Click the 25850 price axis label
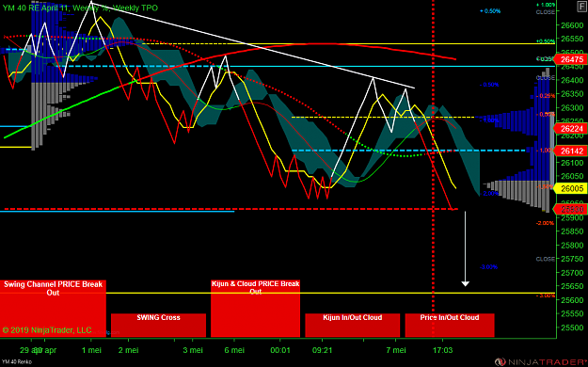 pyautogui.click(x=572, y=231)
